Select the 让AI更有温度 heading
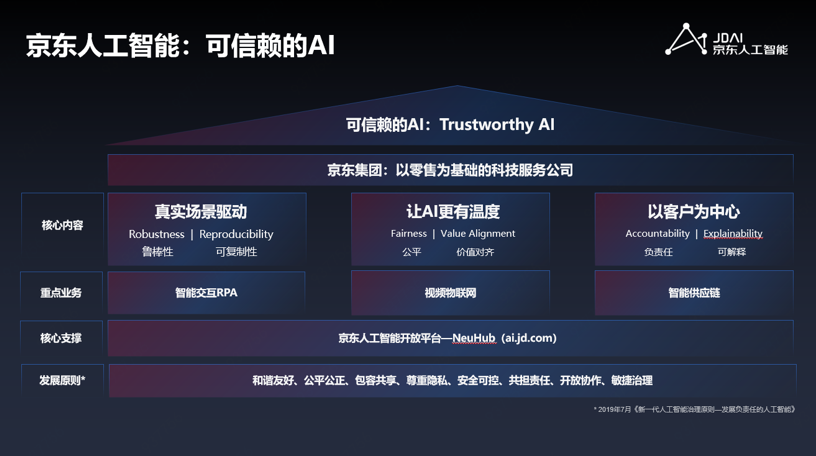Screen dimensions: 816x456 [452, 212]
